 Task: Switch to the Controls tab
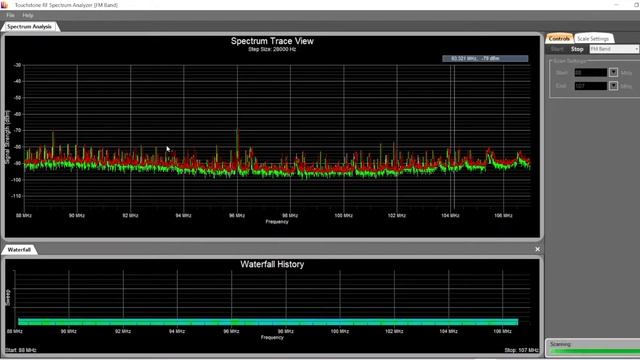tap(559, 38)
